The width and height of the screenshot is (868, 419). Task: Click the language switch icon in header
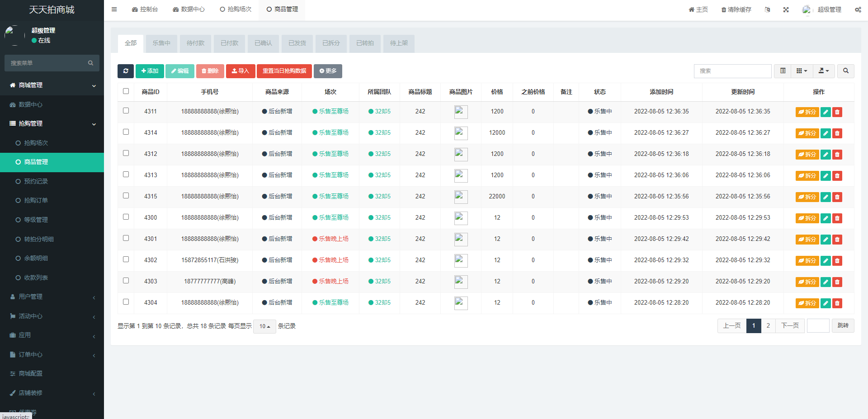767,9
